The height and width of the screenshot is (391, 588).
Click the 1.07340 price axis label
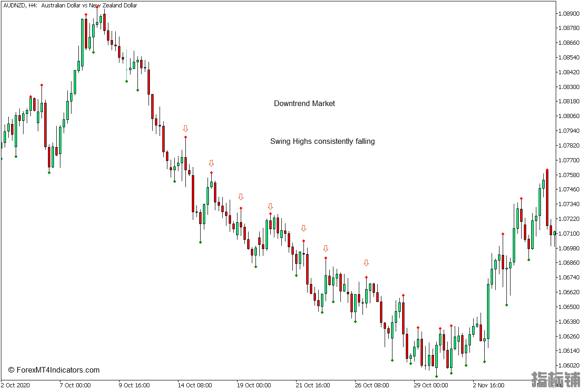coord(569,204)
